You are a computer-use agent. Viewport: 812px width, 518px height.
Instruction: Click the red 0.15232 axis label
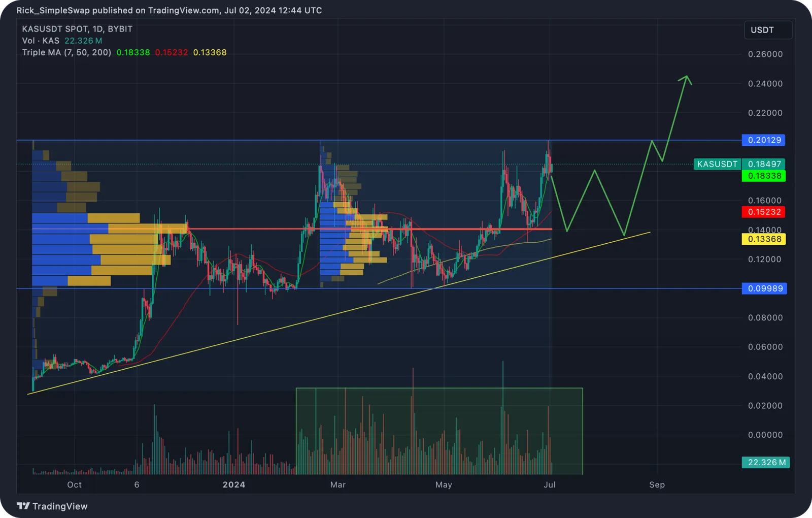click(x=764, y=212)
